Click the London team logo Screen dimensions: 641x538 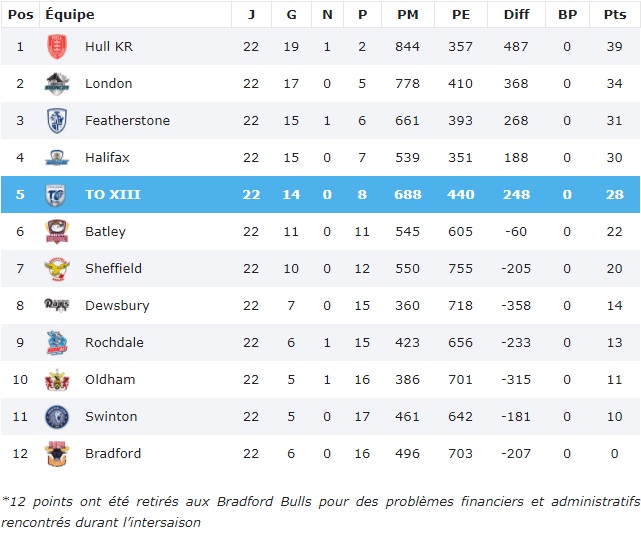click(57, 84)
